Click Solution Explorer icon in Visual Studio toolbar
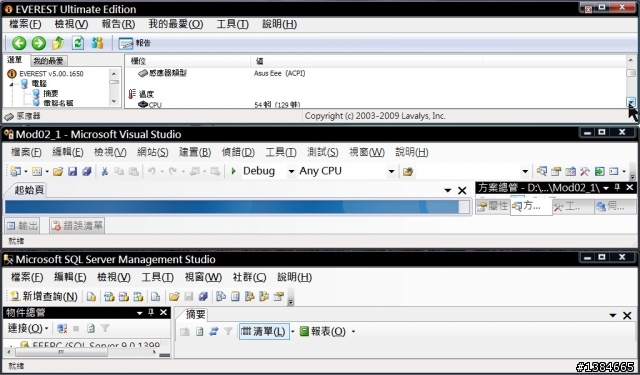This screenshot has height=375, width=640. point(542,171)
